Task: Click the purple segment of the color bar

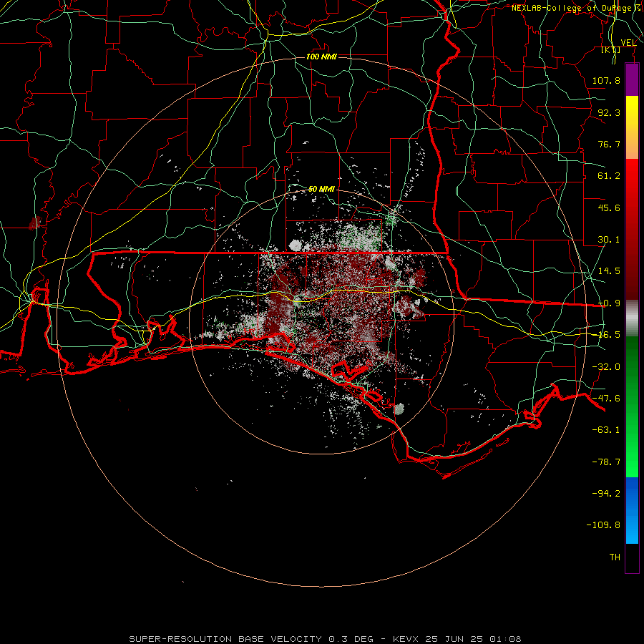Action: click(x=632, y=79)
